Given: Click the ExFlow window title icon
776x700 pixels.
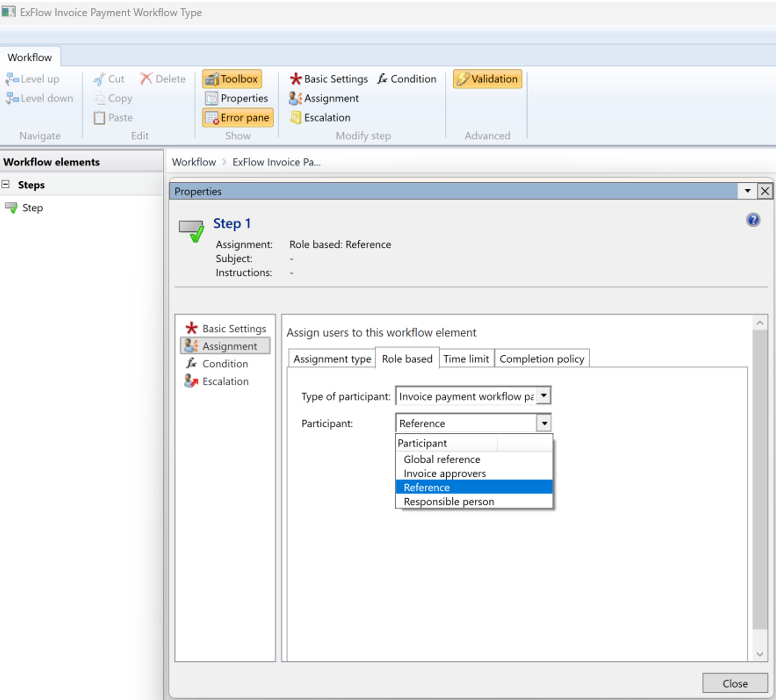Looking at the screenshot, I should 8,12.
